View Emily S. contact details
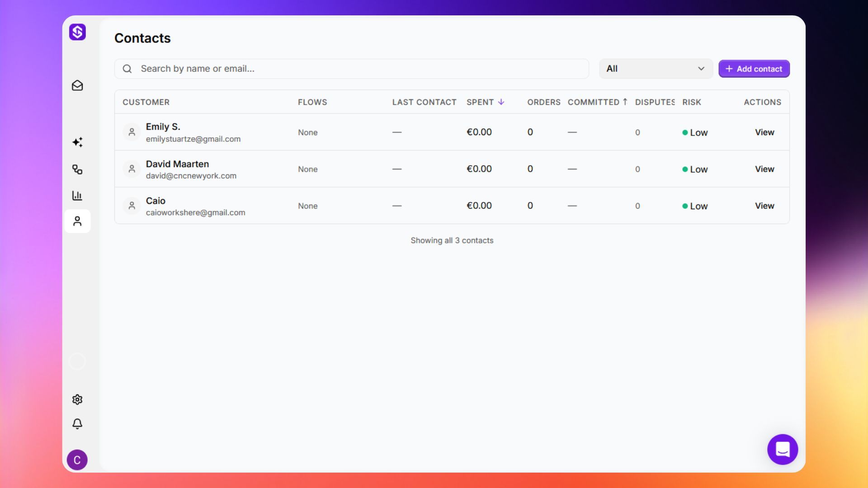Screen dimensions: 868x488 tap(764, 132)
